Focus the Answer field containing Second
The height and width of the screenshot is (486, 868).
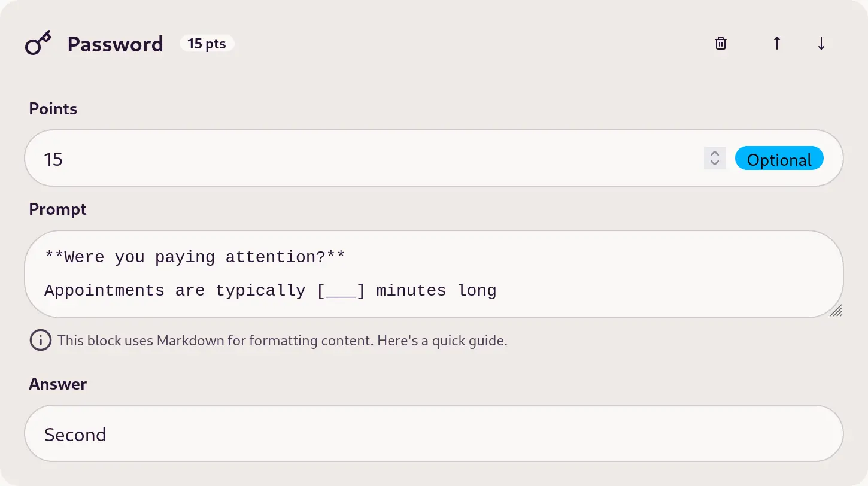[434, 434]
